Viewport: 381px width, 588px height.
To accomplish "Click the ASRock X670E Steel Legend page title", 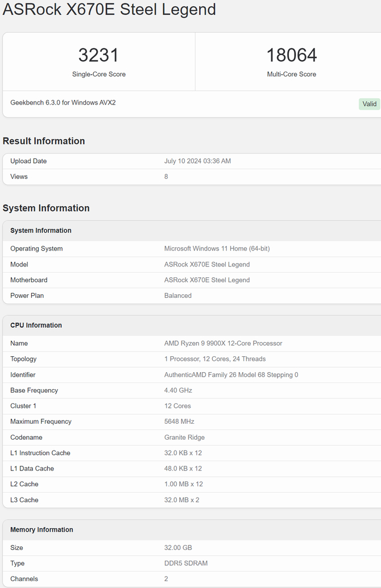I will point(109,10).
